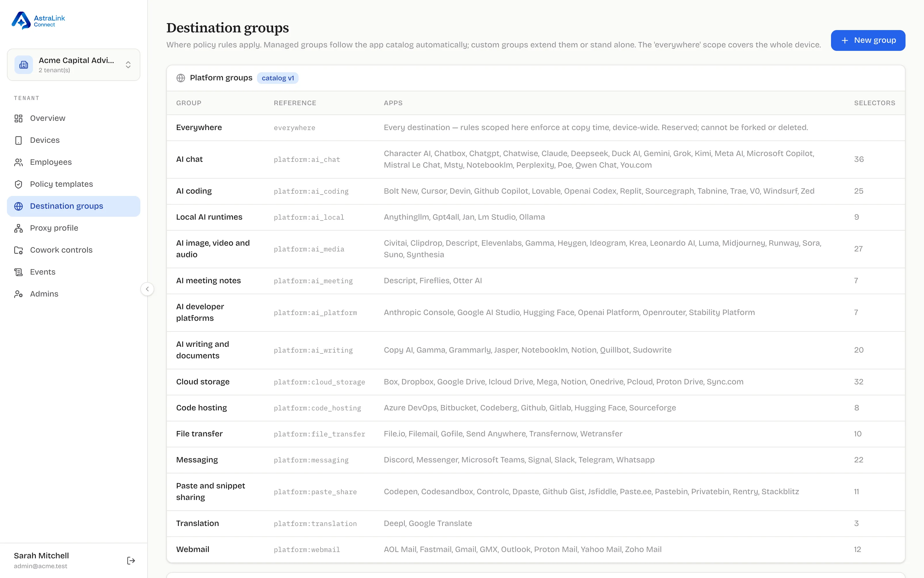
Task: Click the Admins user-gear icon
Action: click(18, 294)
